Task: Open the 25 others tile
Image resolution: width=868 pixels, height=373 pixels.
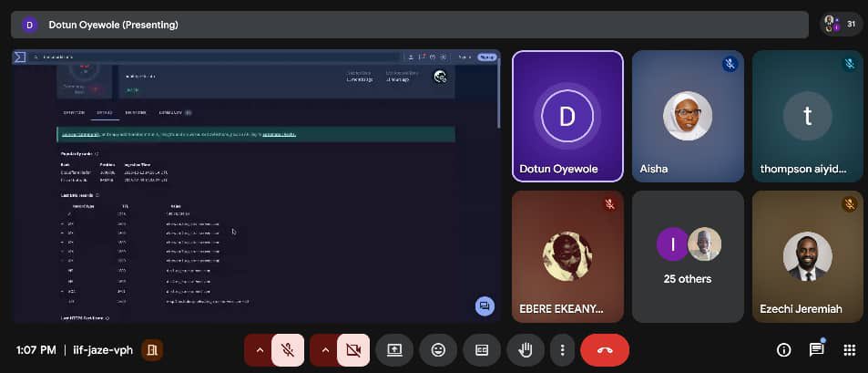Action: tap(688, 256)
